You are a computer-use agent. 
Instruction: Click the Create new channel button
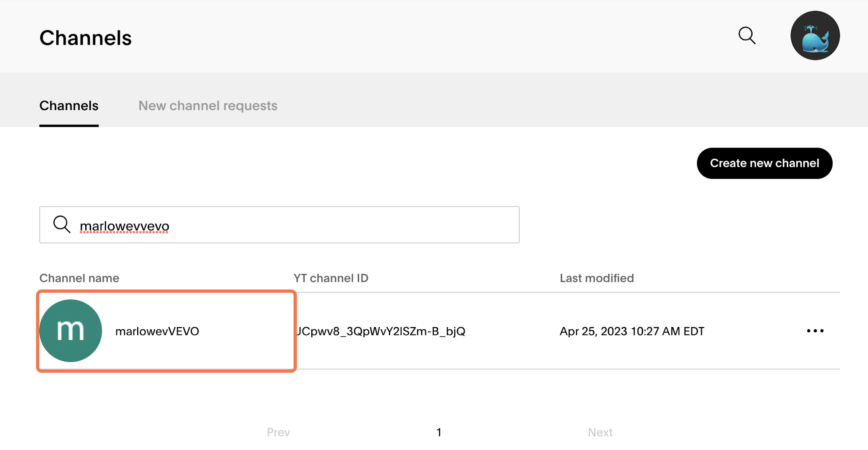coord(764,163)
